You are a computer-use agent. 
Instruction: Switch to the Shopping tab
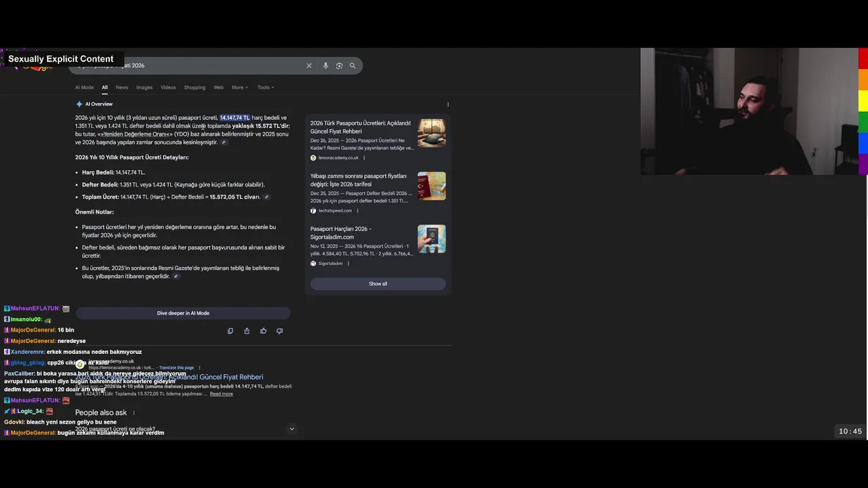point(195,87)
